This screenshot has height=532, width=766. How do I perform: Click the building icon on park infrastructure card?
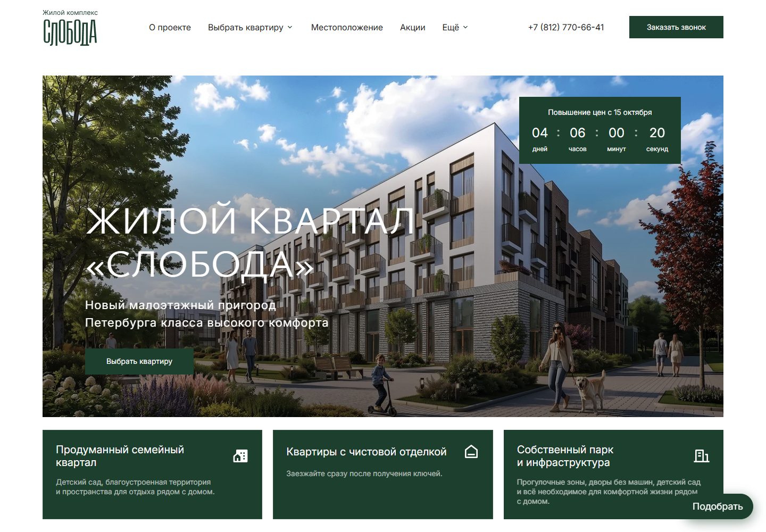[x=702, y=456]
